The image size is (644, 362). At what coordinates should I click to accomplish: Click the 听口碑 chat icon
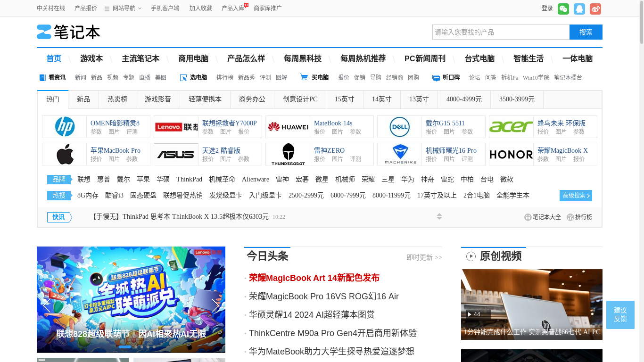(436, 78)
